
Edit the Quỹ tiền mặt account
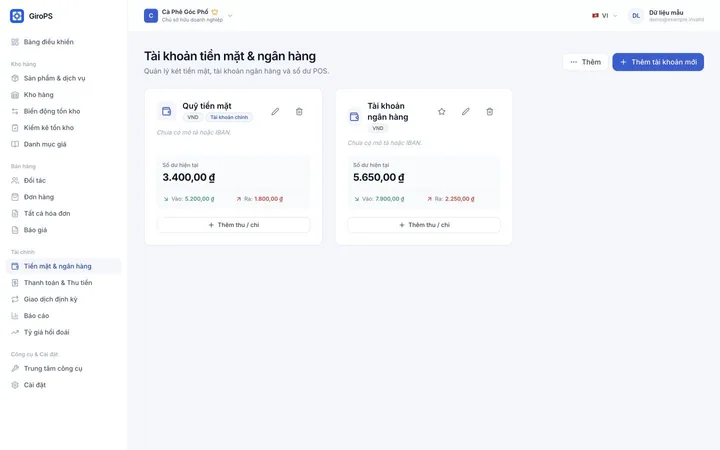[275, 112]
